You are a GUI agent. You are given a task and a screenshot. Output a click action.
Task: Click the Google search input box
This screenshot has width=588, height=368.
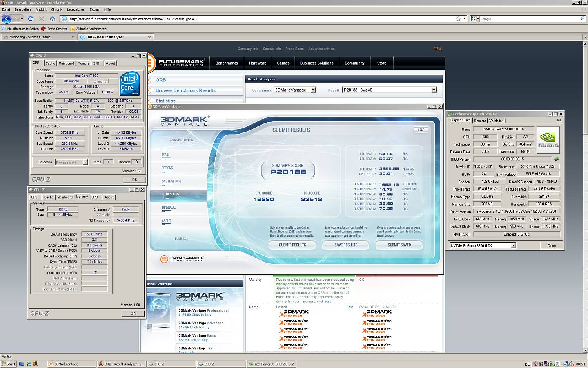pyautogui.click(x=529, y=19)
